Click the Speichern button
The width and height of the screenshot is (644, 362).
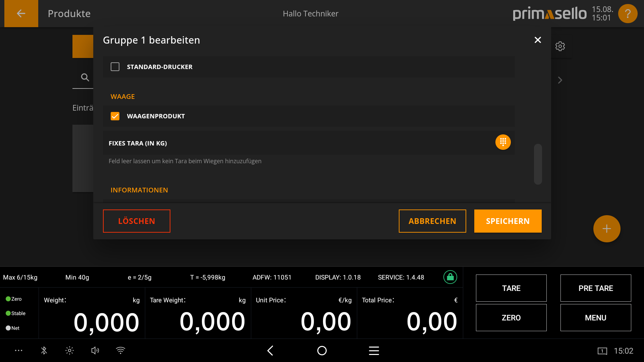[507, 221]
